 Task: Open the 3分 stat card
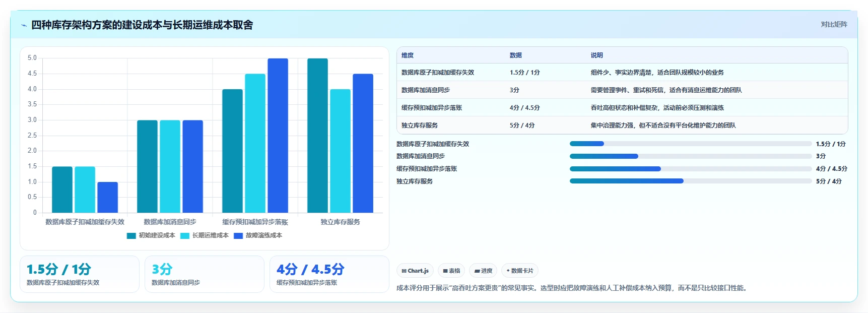pyautogui.click(x=205, y=274)
